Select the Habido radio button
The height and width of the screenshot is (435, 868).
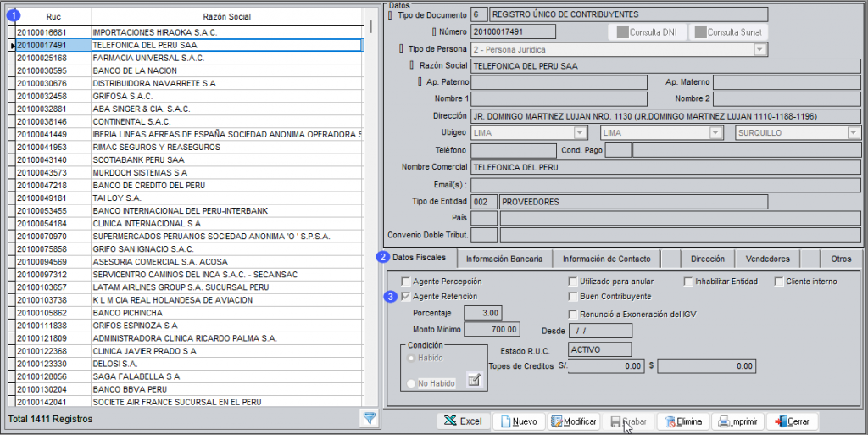click(411, 358)
